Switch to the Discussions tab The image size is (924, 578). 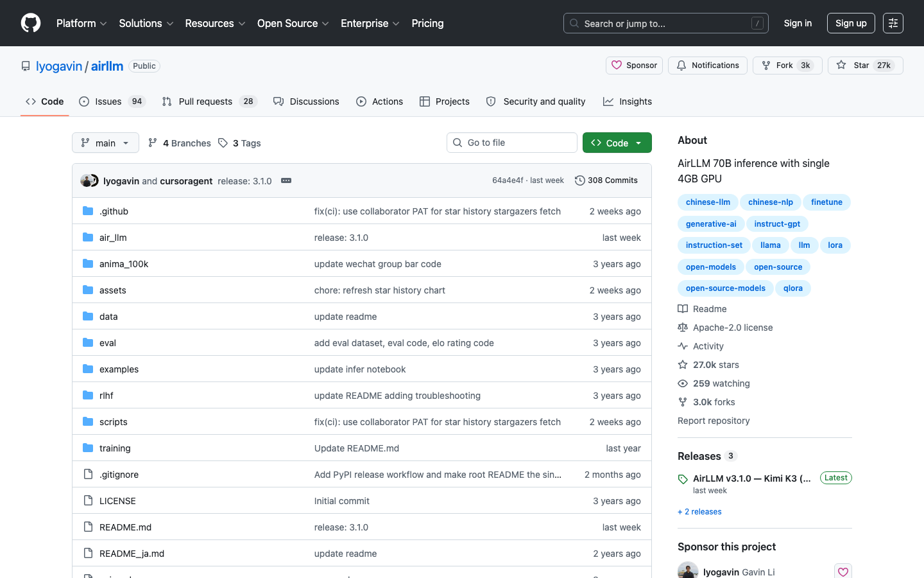click(306, 101)
